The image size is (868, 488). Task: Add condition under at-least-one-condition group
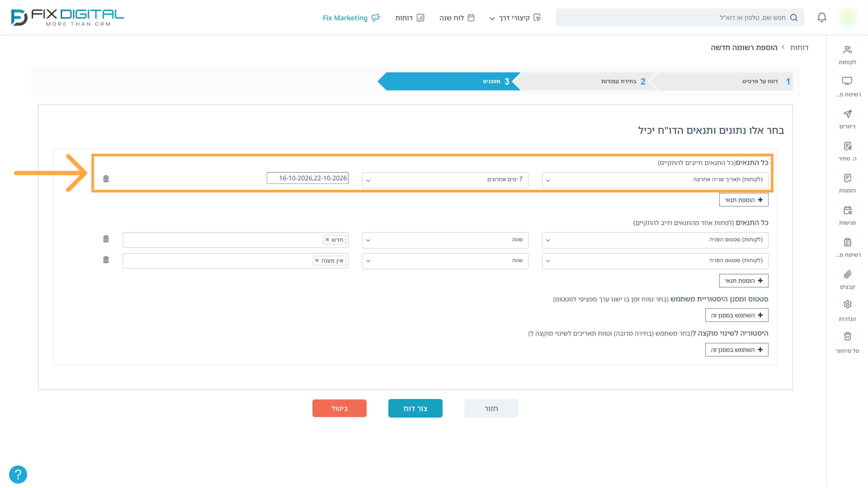[744, 281]
